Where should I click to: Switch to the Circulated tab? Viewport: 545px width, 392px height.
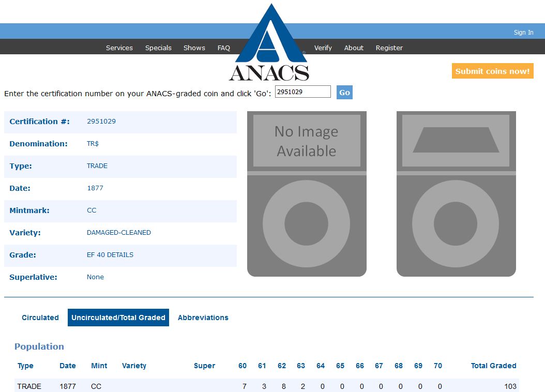(x=40, y=318)
